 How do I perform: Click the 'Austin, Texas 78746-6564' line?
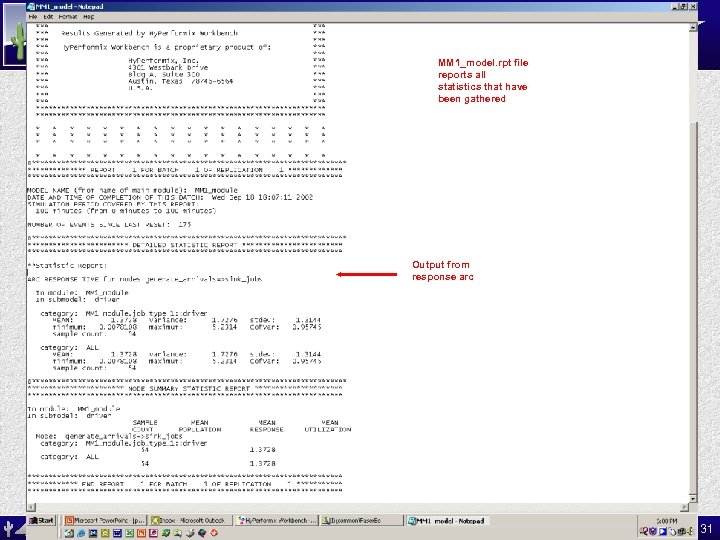point(180,81)
